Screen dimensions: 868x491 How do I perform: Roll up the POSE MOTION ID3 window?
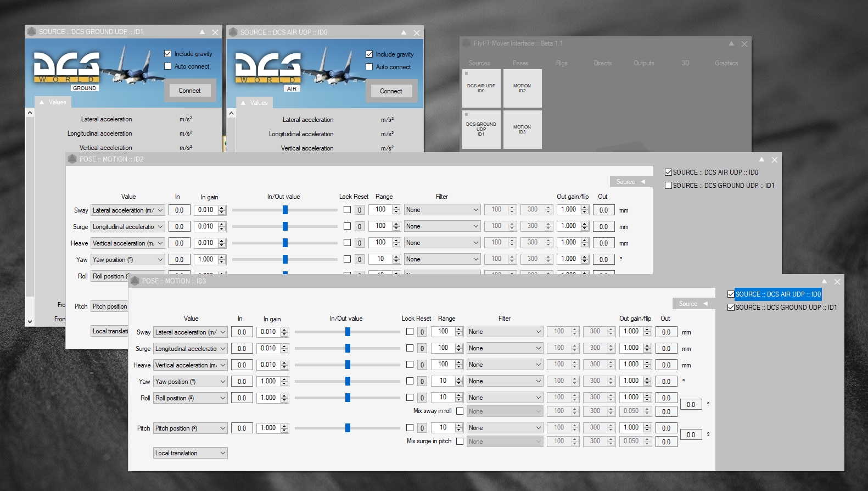point(824,281)
